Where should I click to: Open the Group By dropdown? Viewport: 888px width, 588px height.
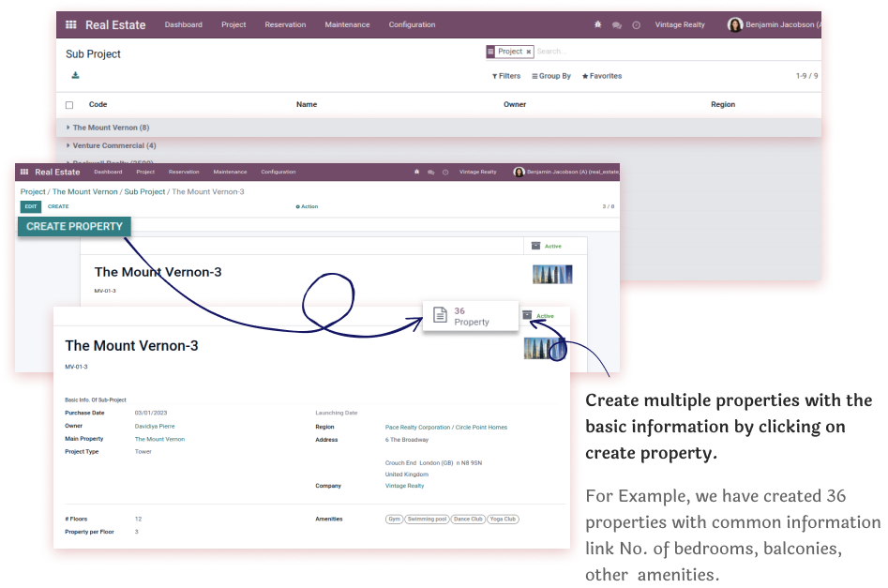[x=551, y=76]
